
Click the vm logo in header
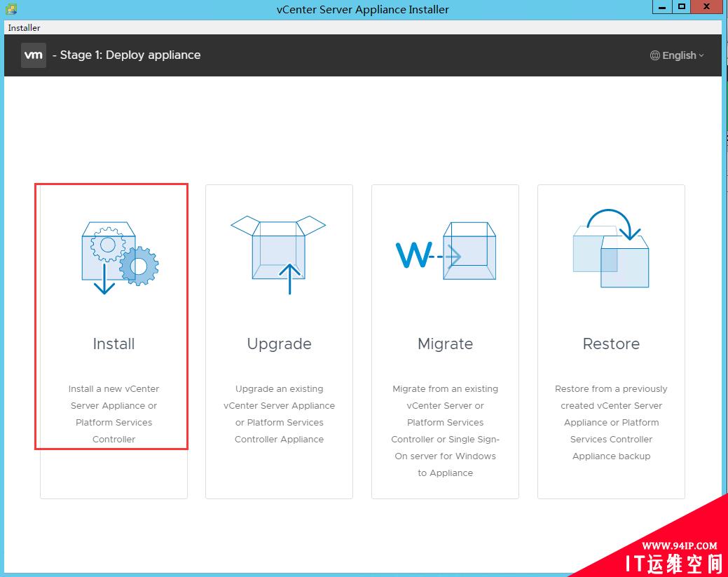(x=34, y=55)
